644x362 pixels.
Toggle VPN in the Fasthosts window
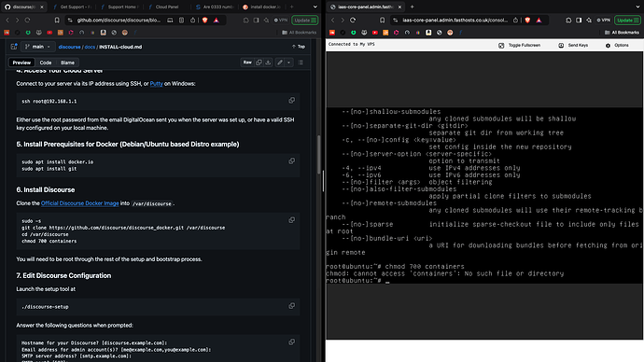tap(603, 21)
